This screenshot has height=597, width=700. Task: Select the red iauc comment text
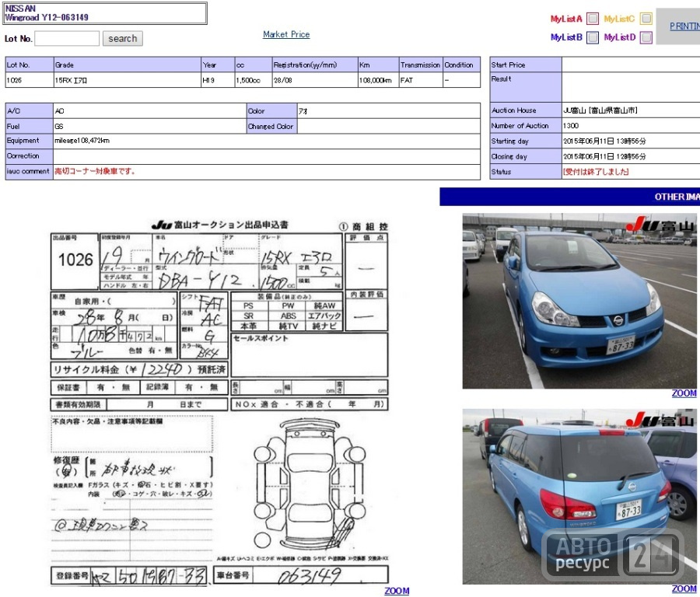pos(95,171)
